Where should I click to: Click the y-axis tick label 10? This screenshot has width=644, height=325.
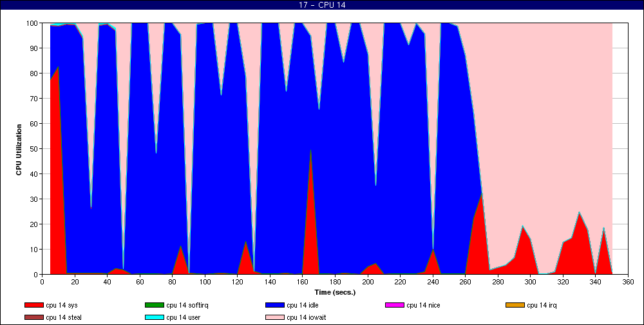pos(35,250)
